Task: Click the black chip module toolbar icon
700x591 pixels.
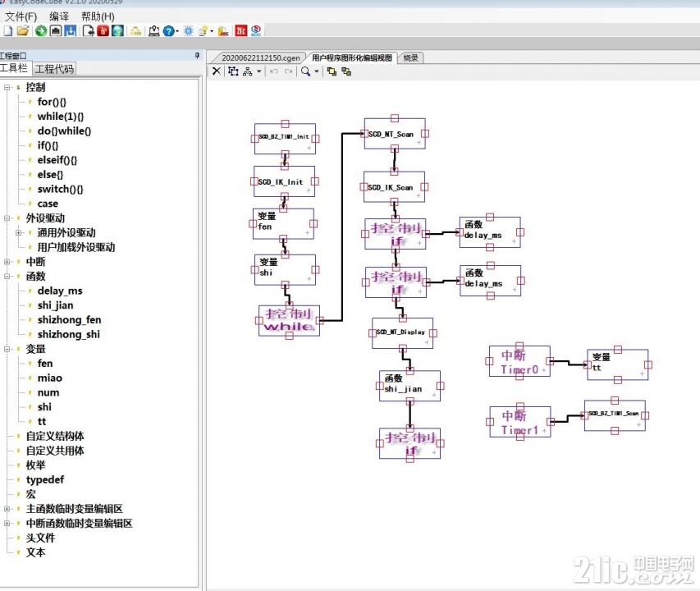Action: click(x=56, y=31)
